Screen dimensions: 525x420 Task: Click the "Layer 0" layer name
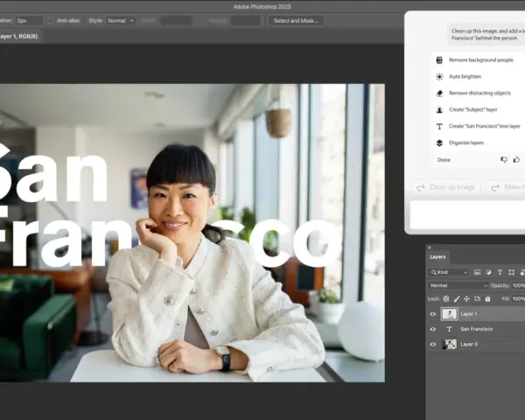pyautogui.click(x=469, y=344)
